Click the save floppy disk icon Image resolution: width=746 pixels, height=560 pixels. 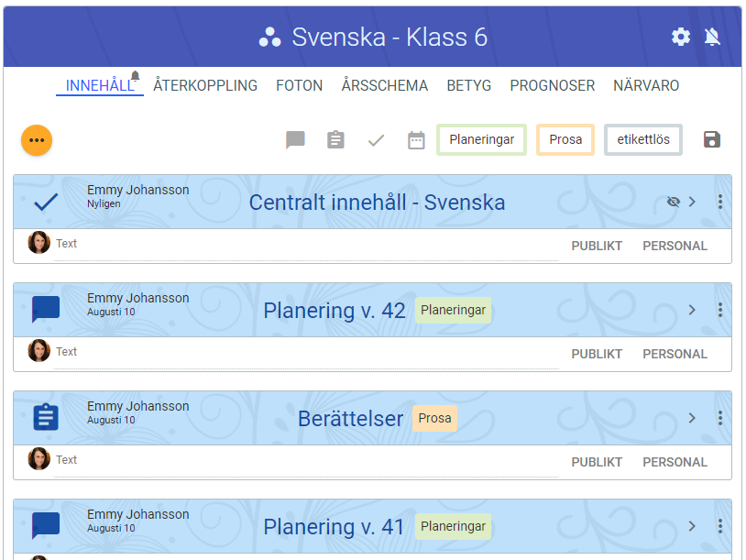click(712, 139)
